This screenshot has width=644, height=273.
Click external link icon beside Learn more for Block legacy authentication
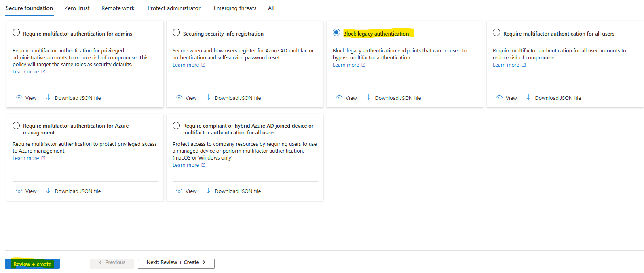tap(363, 65)
